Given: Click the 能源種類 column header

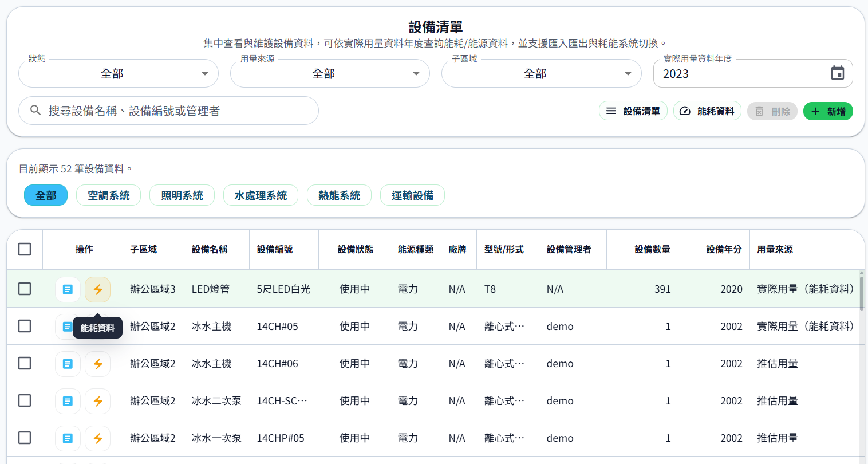Looking at the screenshot, I should [x=416, y=249].
